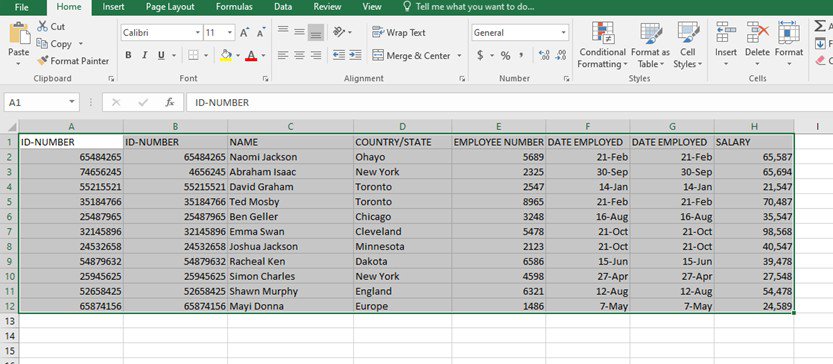Select cell with salary 98,568
This screenshot has height=364, width=833.
coord(754,232)
